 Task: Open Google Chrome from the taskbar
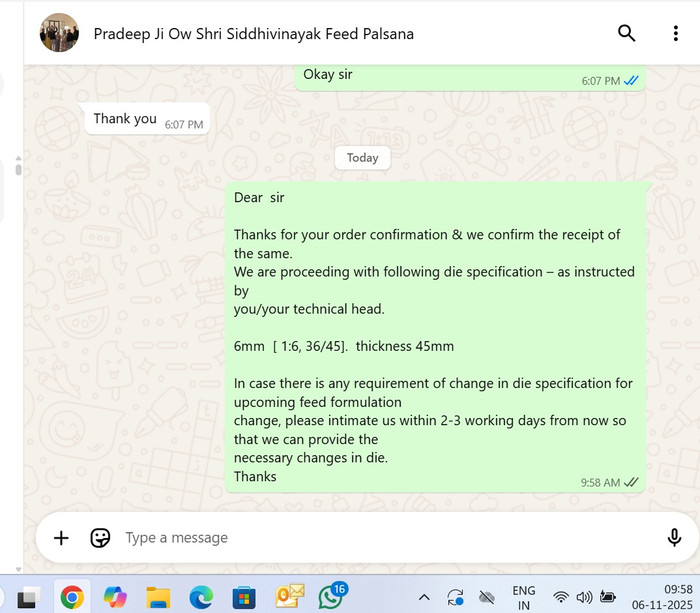pos(72,597)
